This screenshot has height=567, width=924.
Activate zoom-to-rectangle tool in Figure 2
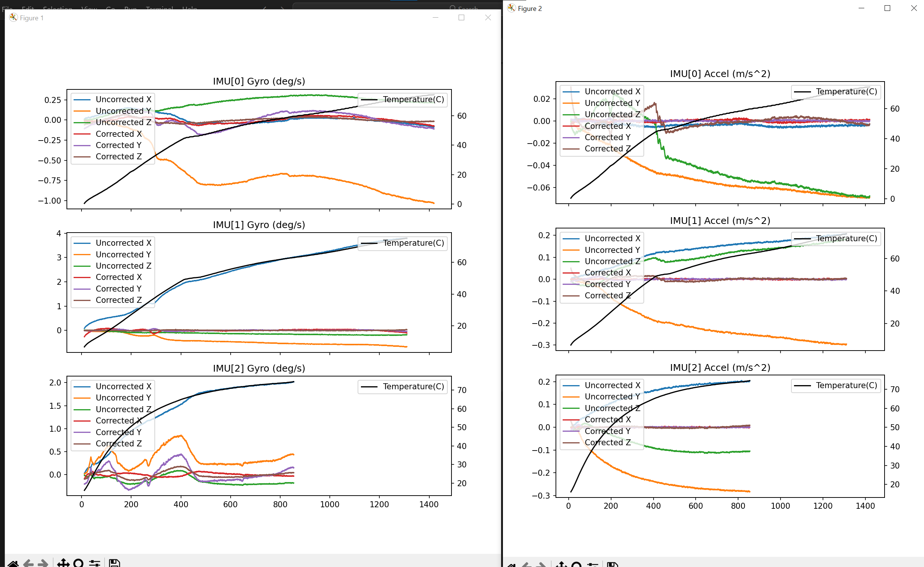pyautogui.click(x=577, y=564)
